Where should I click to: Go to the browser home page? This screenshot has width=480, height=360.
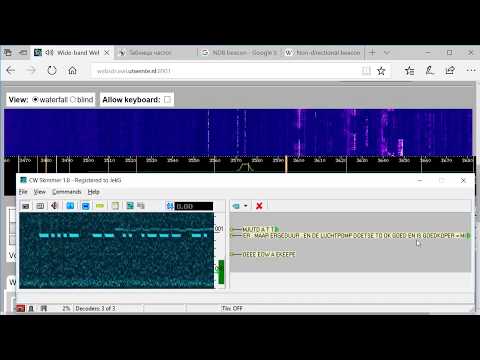(x=72, y=70)
